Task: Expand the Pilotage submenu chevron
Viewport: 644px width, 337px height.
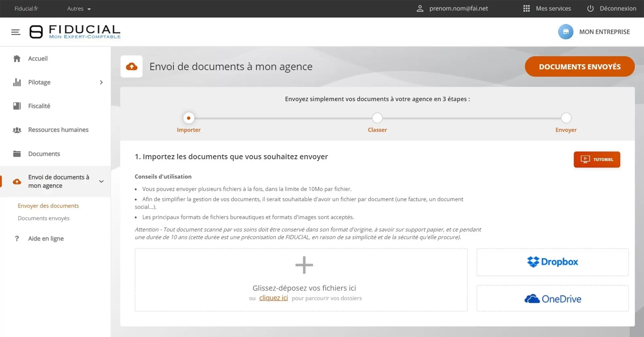Action: click(x=101, y=82)
